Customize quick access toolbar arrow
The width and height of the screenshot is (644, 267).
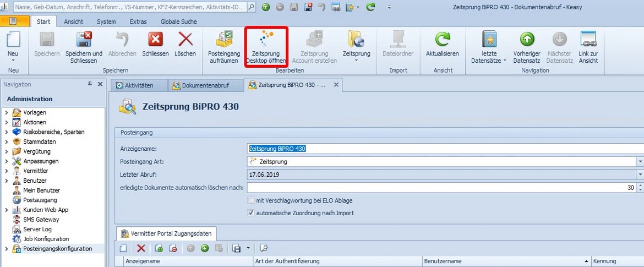point(389,7)
